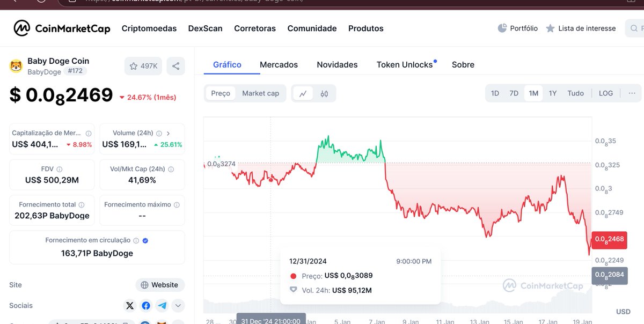Show info for Fornecimento total
Image resolution: width=644 pixels, height=324 pixels.
click(82, 205)
